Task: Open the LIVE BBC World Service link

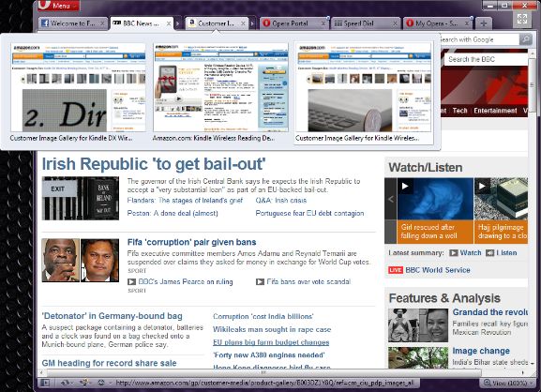Action: [429, 270]
